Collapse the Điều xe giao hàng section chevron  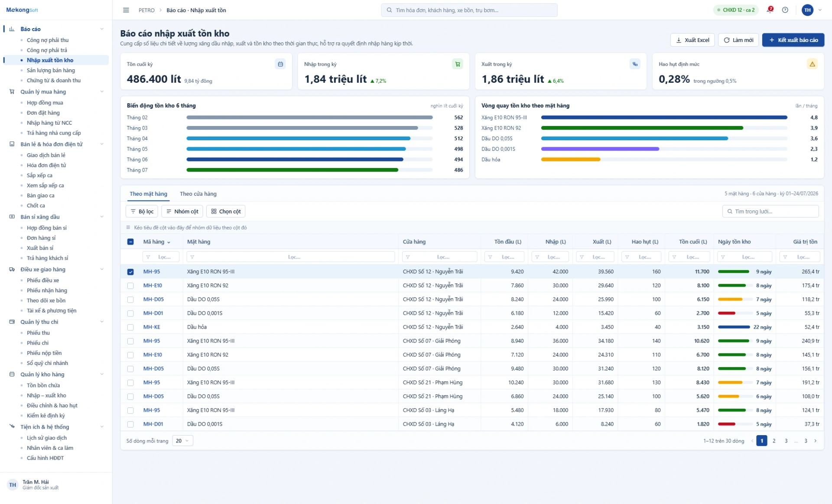(x=102, y=269)
